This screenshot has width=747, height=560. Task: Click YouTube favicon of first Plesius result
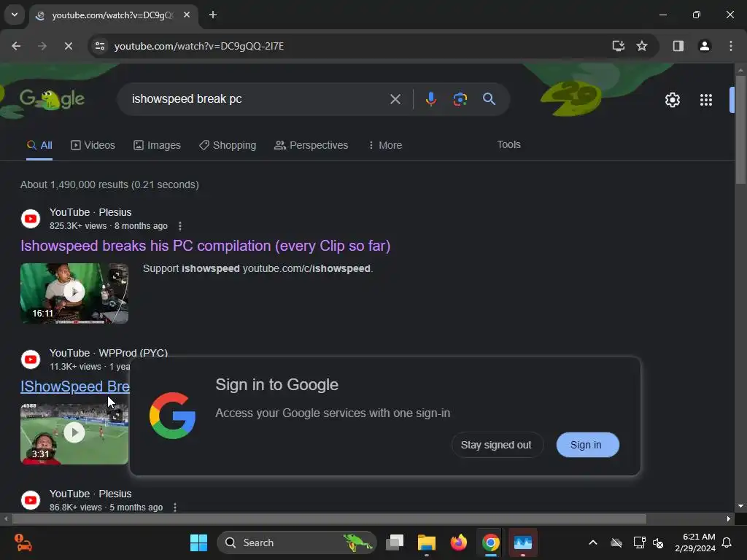31,219
